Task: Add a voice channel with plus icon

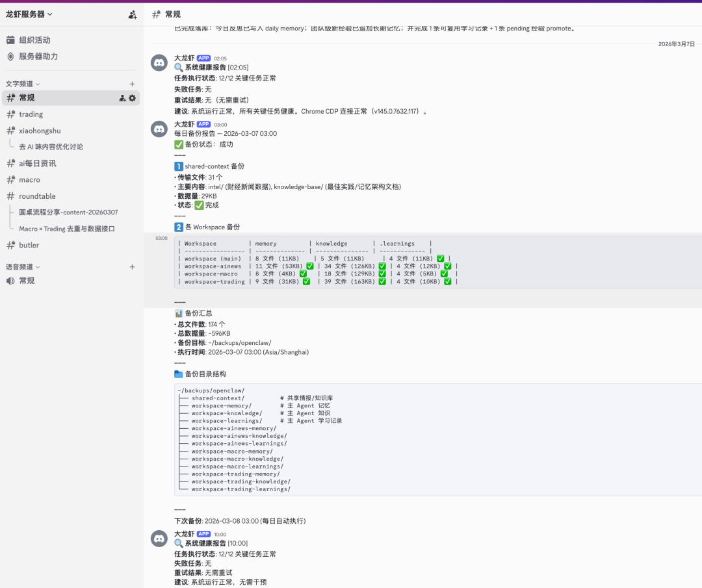Action: pyautogui.click(x=132, y=266)
